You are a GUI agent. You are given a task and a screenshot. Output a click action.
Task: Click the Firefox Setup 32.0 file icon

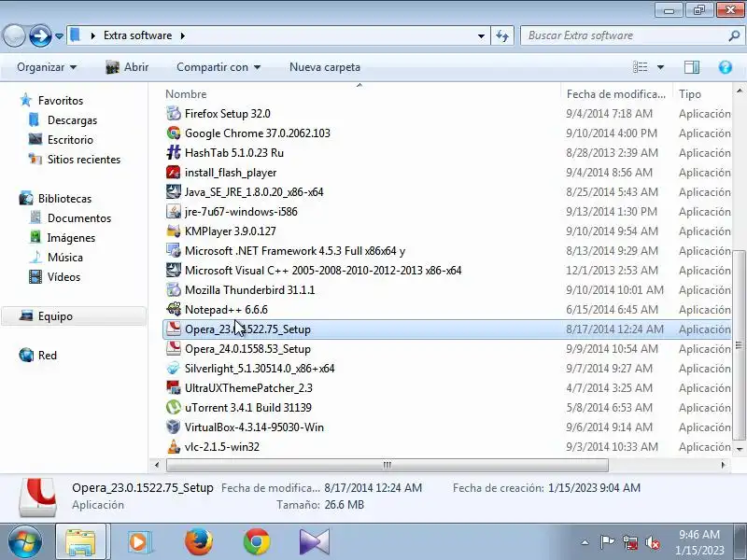(174, 114)
